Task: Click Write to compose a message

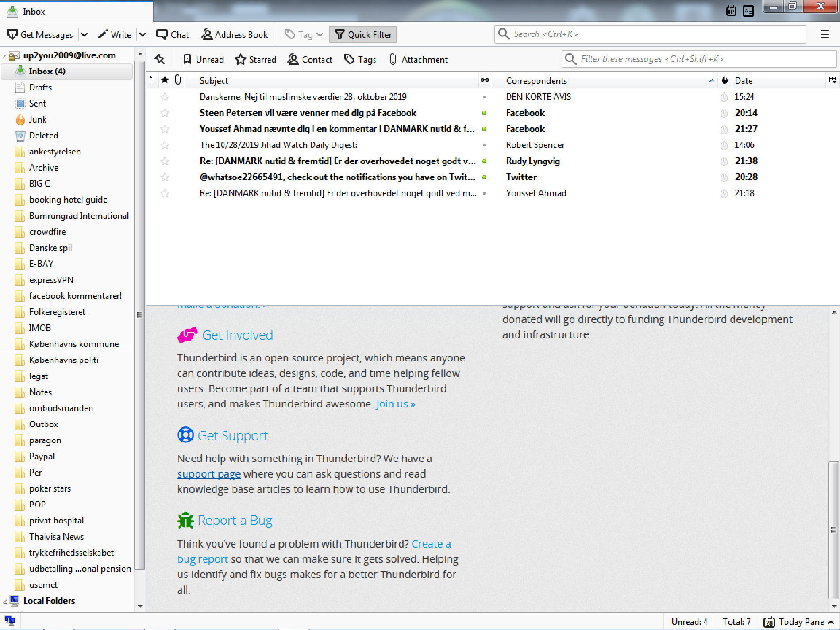Action: click(x=115, y=35)
